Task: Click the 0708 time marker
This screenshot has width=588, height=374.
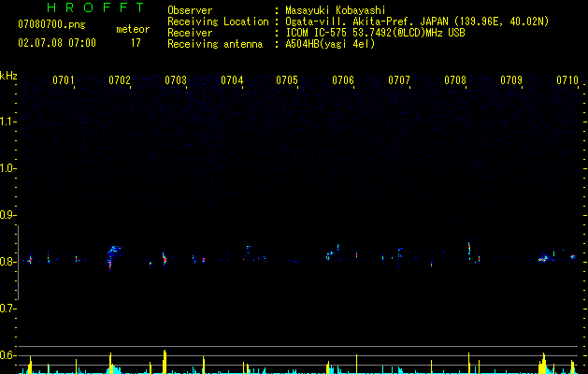Action: pos(455,80)
